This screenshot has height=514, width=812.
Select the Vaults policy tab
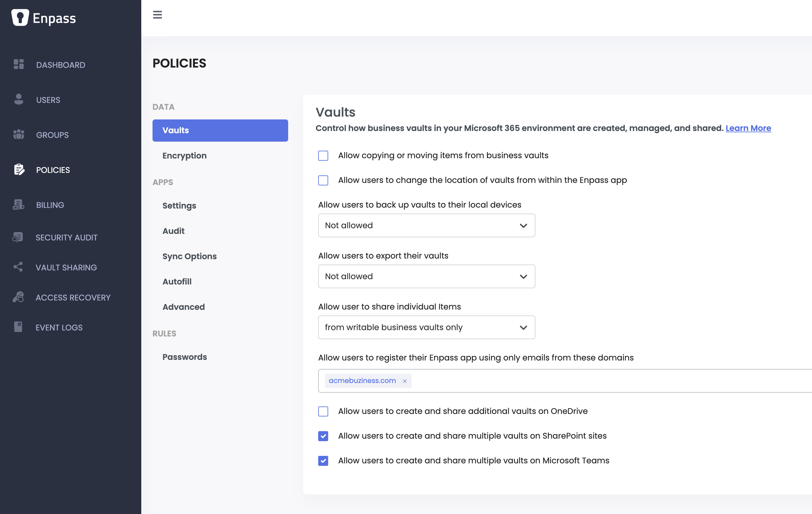pos(220,130)
